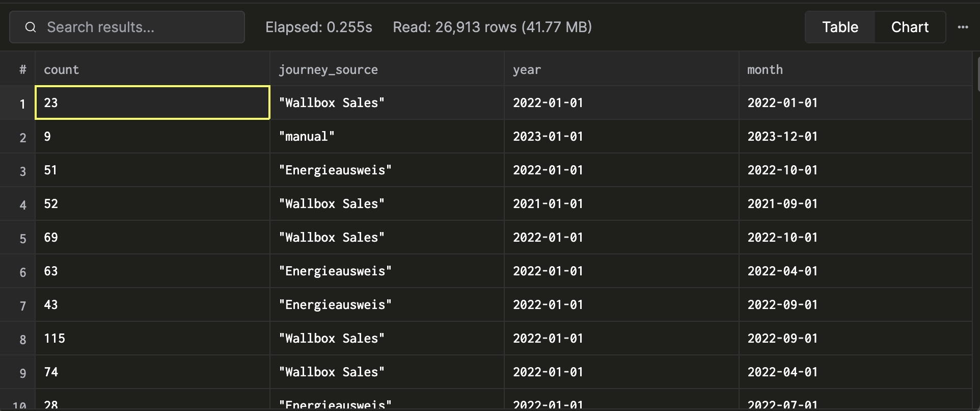Click "Wallbox Sales" cell in row 4
Image resolution: width=980 pixels, height=411 pixels.
point(387,203)
